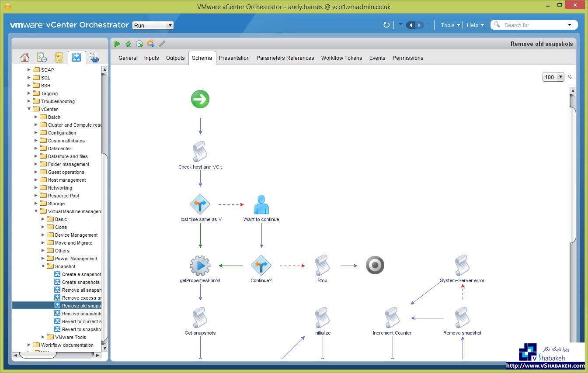Open the Run mode dropdown
Screen dimensions: 588x373
[153, 25]
